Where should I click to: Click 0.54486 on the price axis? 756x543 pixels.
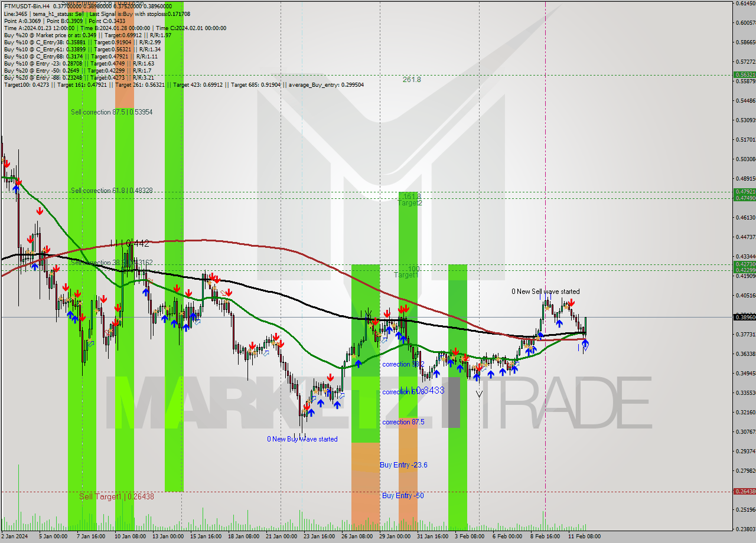[745, 100]
